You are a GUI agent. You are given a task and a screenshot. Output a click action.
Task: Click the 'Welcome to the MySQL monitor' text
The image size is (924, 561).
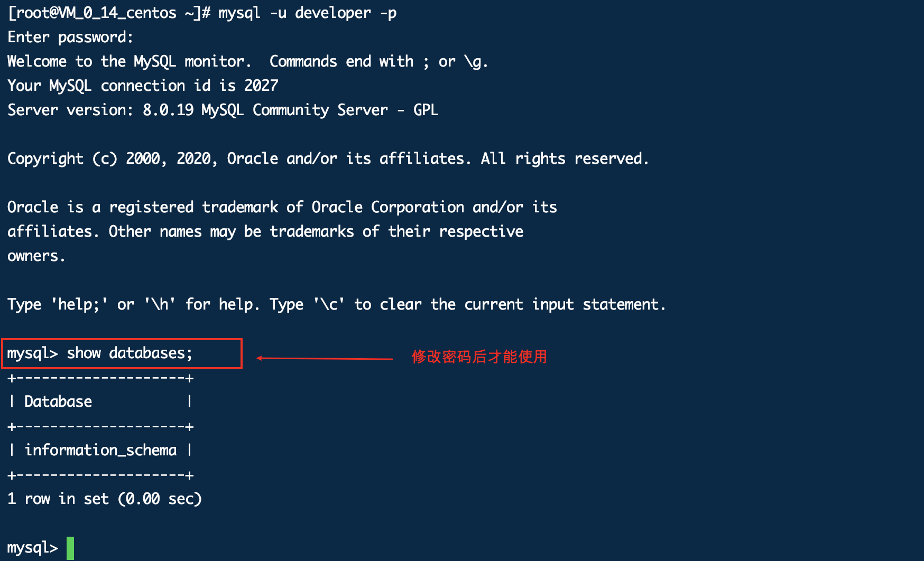click(x=127, y=61)
